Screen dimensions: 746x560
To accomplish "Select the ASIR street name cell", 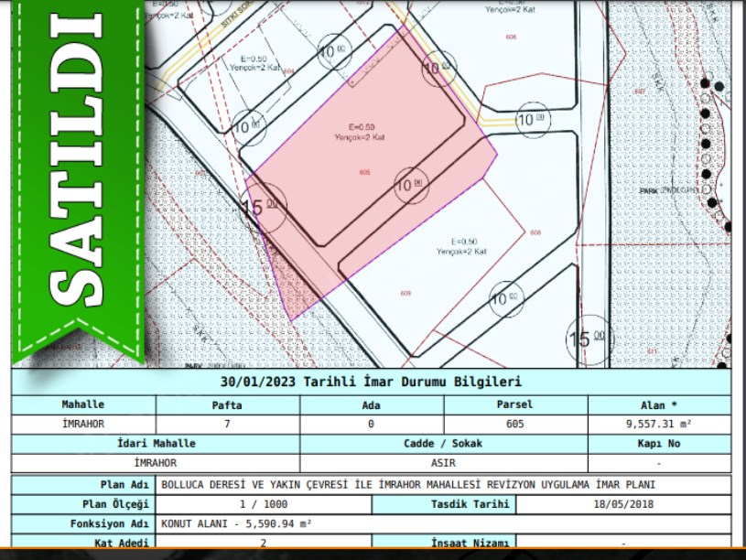I will click(x=443, y=463).
